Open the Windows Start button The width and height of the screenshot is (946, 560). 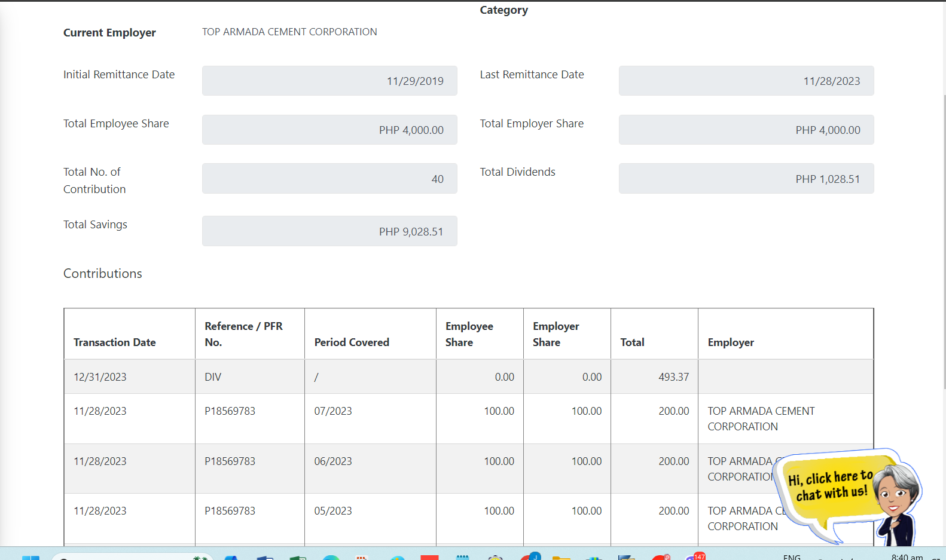[x=30, y=557]
